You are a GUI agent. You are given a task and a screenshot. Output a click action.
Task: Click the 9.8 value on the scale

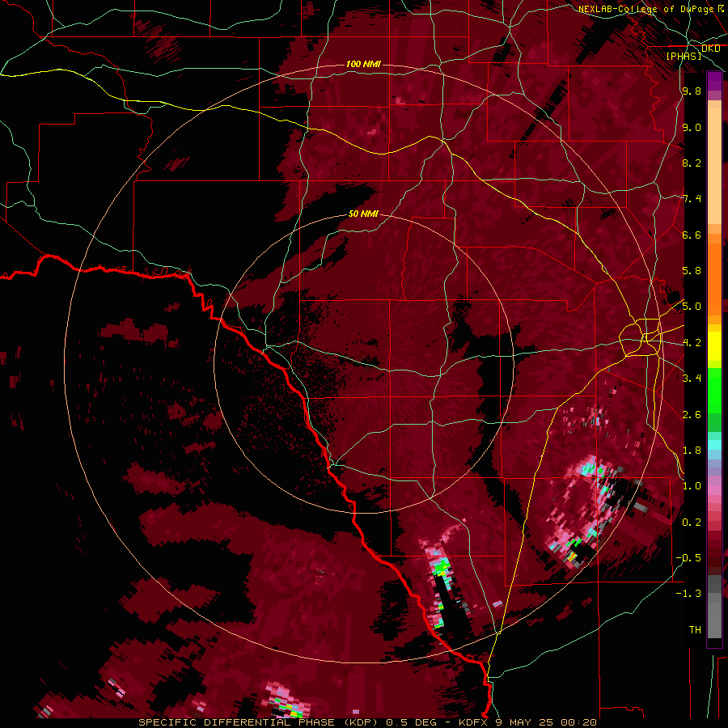(x=692, y=91)
